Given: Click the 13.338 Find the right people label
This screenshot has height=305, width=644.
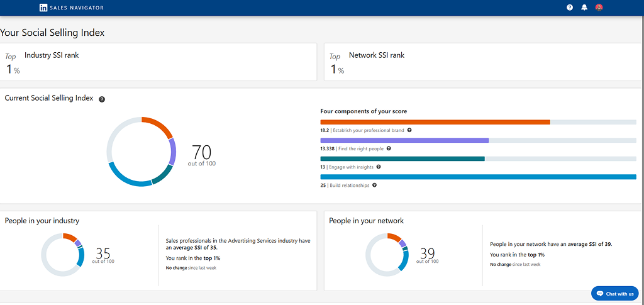Looking at the screenshot, I should click(352, 149).
